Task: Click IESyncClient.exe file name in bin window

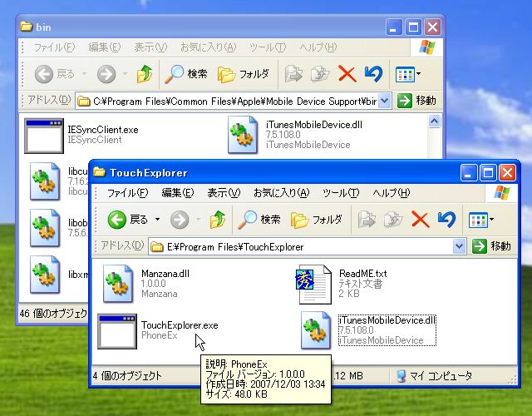Action: (x=103, y=130)
